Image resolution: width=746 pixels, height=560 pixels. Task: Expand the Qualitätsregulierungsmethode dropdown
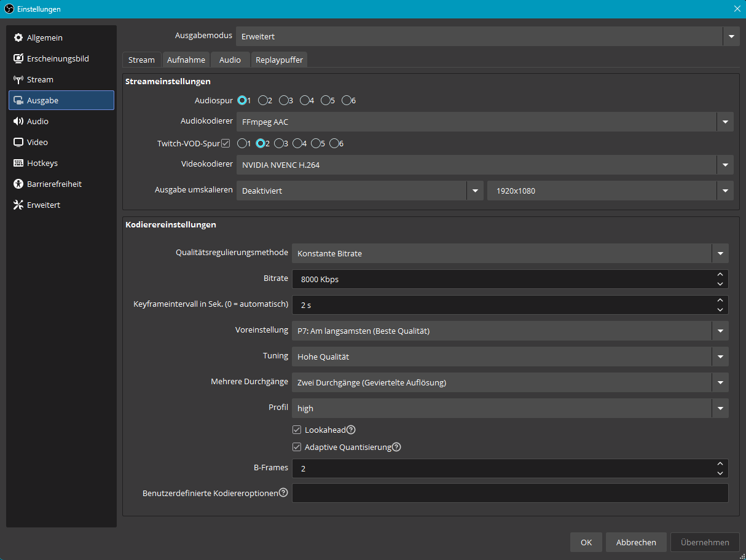coord(720,253)
